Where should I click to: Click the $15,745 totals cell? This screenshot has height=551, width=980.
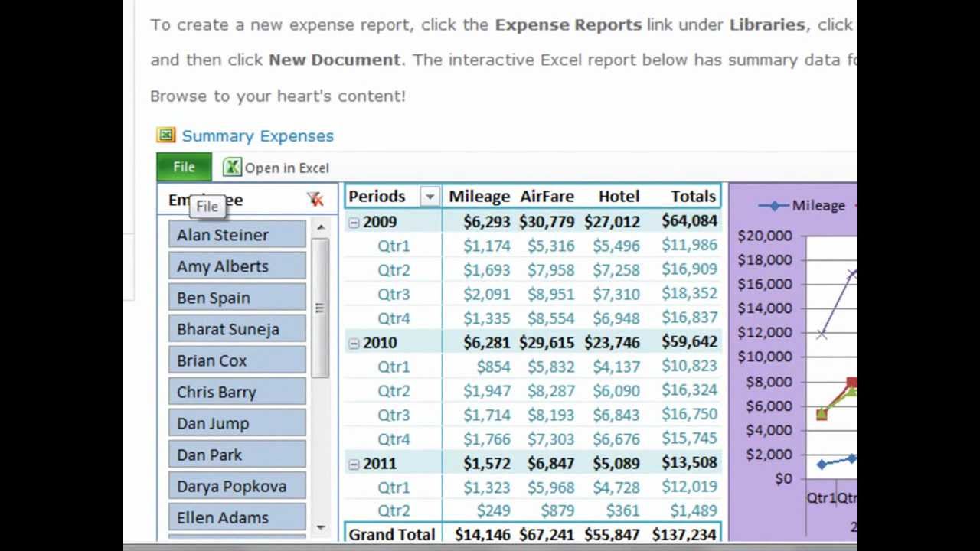tap(689, 439)
